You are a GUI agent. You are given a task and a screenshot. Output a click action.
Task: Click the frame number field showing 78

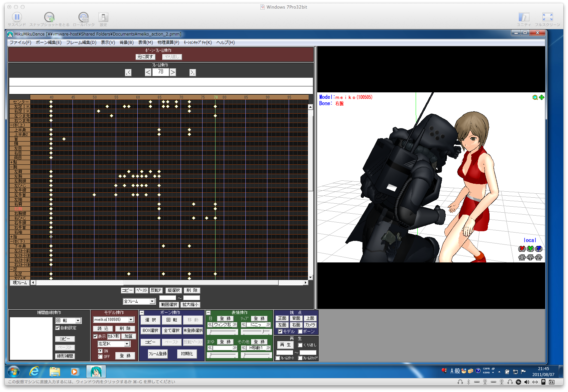tap(161, 72)
